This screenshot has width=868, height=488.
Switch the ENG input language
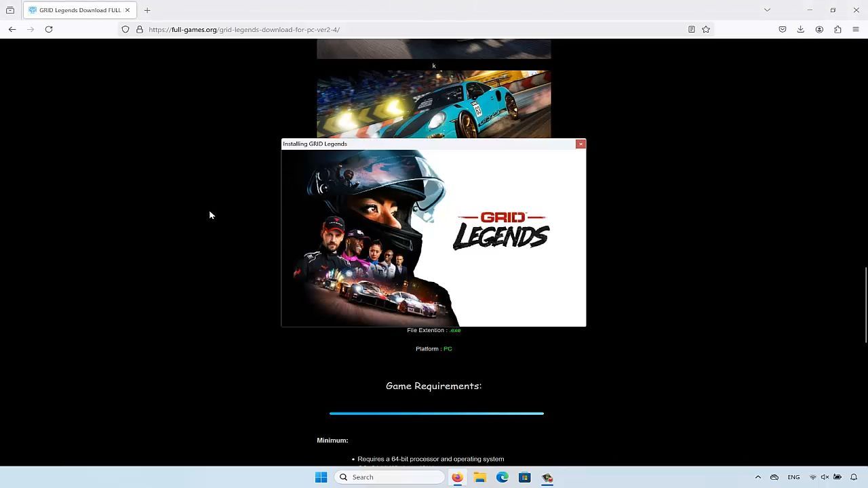(793, 477)
